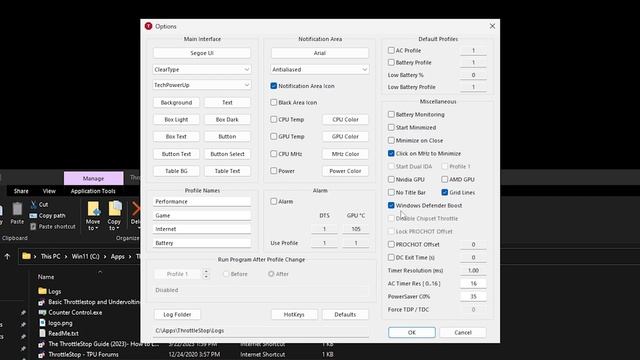Enable Battery Monitoring checkbox
The width and height of the screenshot is (640, 360).
click(x=391, y=114)
